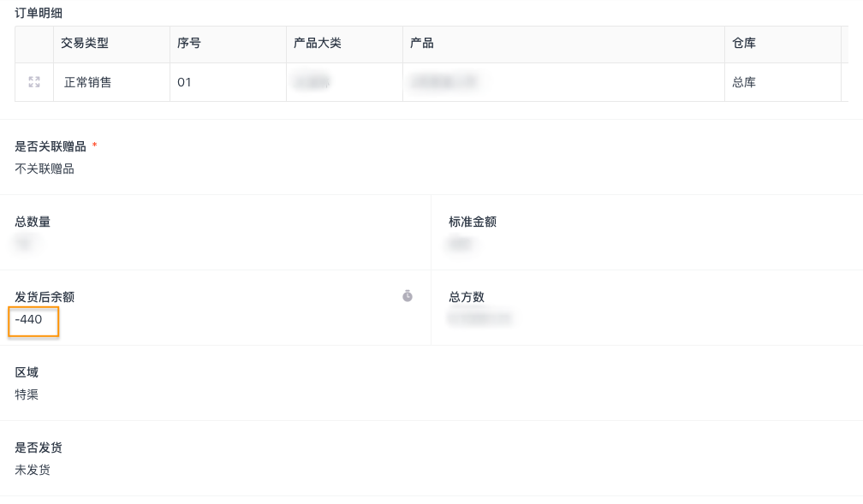
Task: Click the 序号 column header
Action: click(189, 43)
